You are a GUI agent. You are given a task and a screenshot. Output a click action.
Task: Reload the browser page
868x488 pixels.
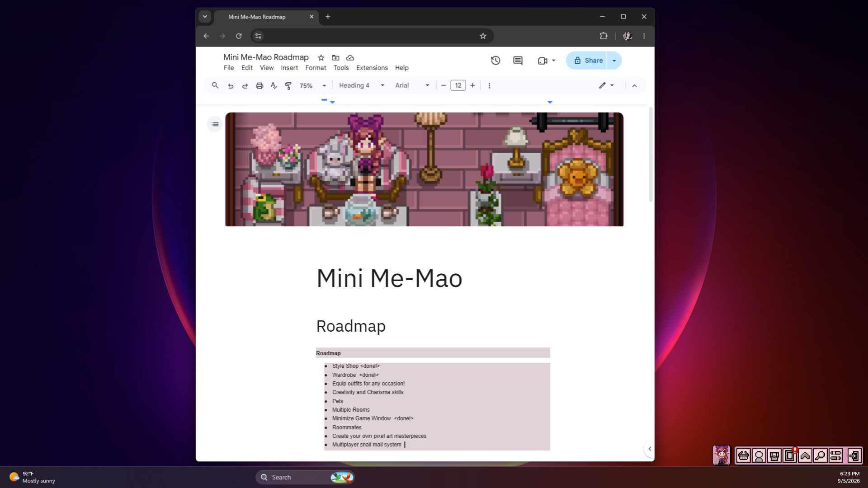click(239, 36)
